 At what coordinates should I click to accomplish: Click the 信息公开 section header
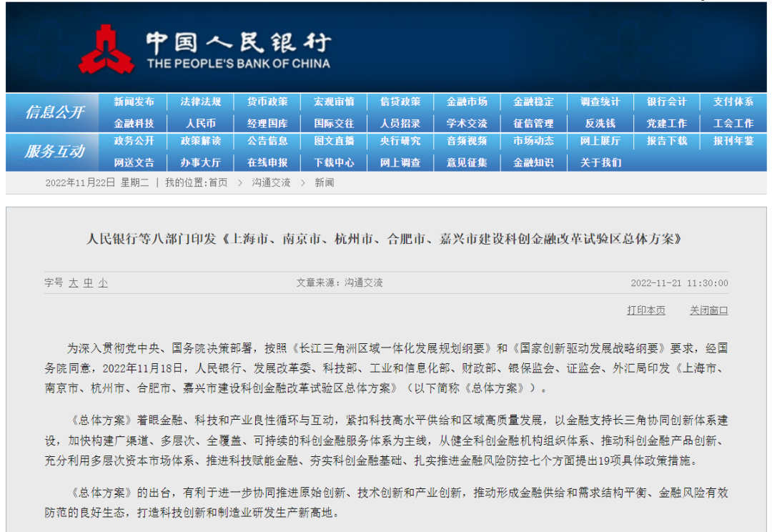click(x=54, y=112)
